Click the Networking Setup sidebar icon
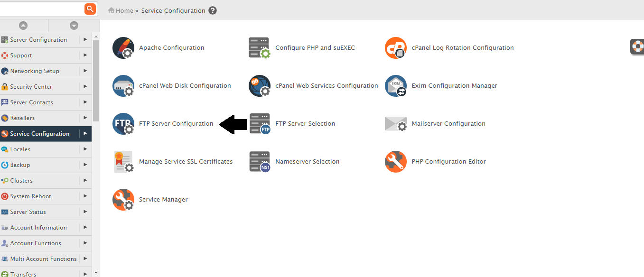Image resolution: width=644 pixels, height=277 pixels. (5, 71)
